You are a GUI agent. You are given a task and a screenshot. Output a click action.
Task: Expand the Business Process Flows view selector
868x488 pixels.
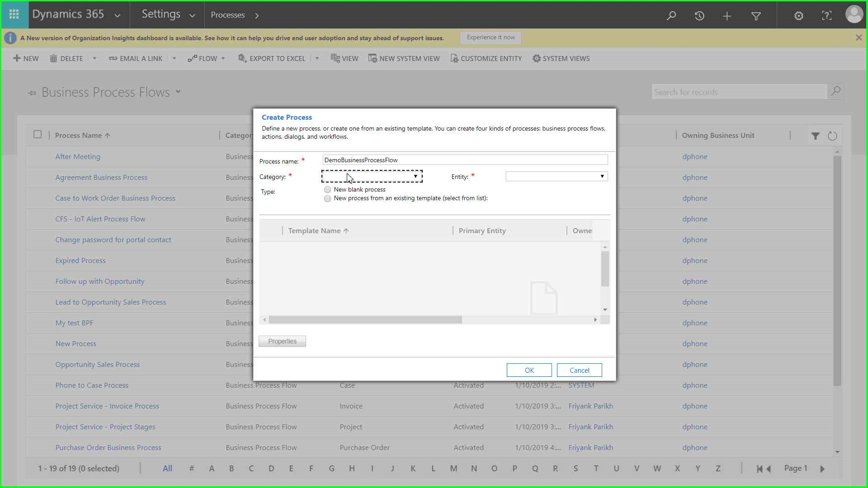click(x=178, y=92)
